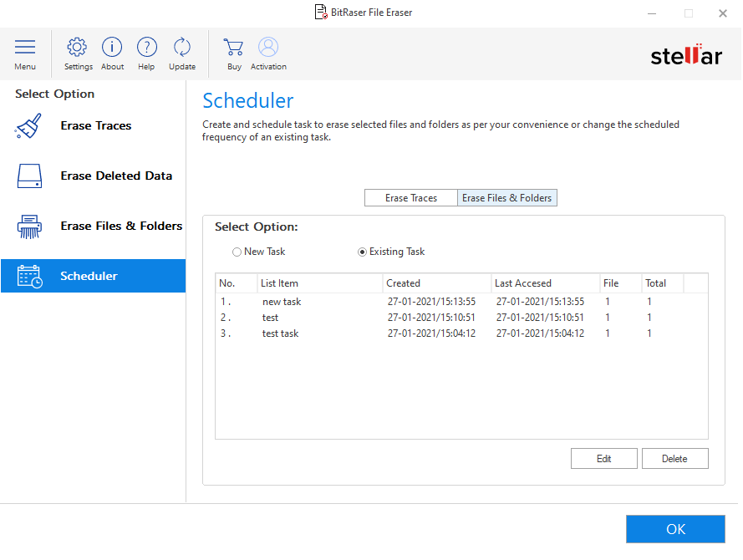Click the Scheduler calendar icon

click(x=29, y=276)
